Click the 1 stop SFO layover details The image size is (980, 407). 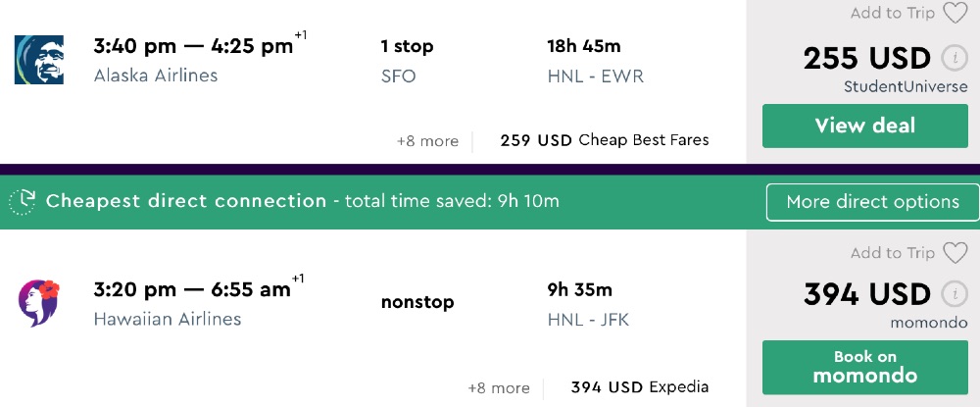pos(407,60)
